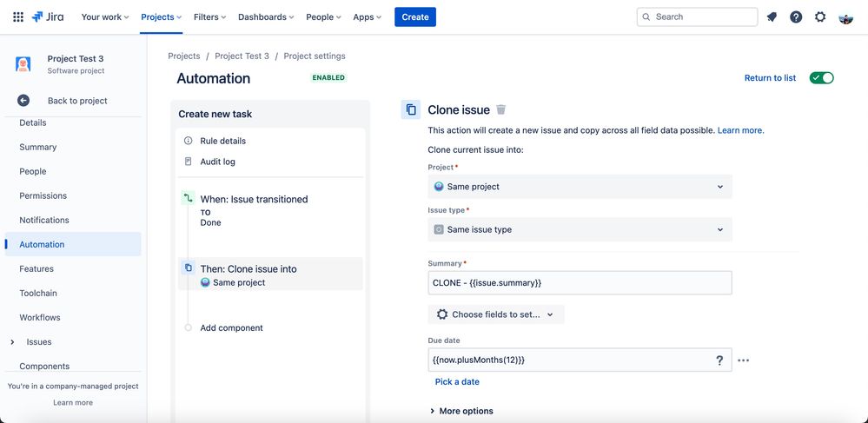868x423 pixels.
Task: Open the Projects dropdown menu
Action: [x=161, y=17]
